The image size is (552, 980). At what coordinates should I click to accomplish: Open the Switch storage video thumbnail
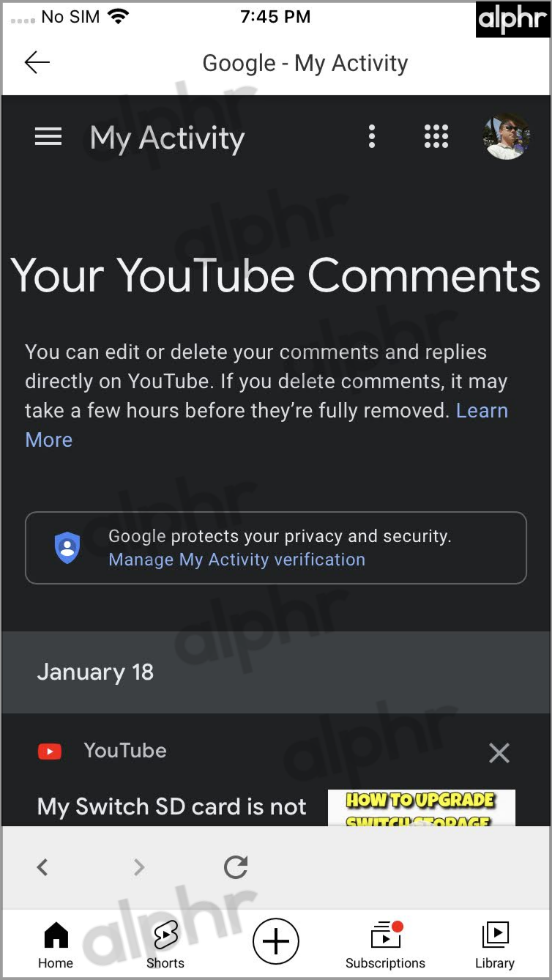pos(421,808)
